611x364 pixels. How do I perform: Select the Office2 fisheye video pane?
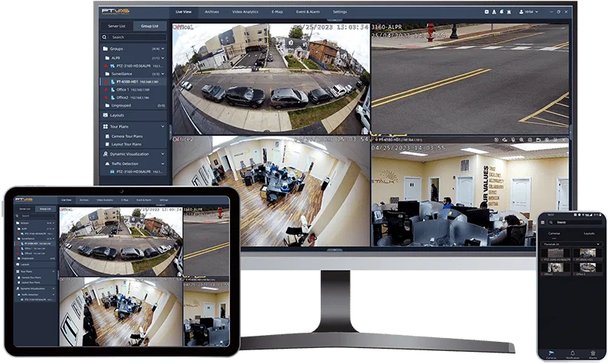click(x=270, y=191)
